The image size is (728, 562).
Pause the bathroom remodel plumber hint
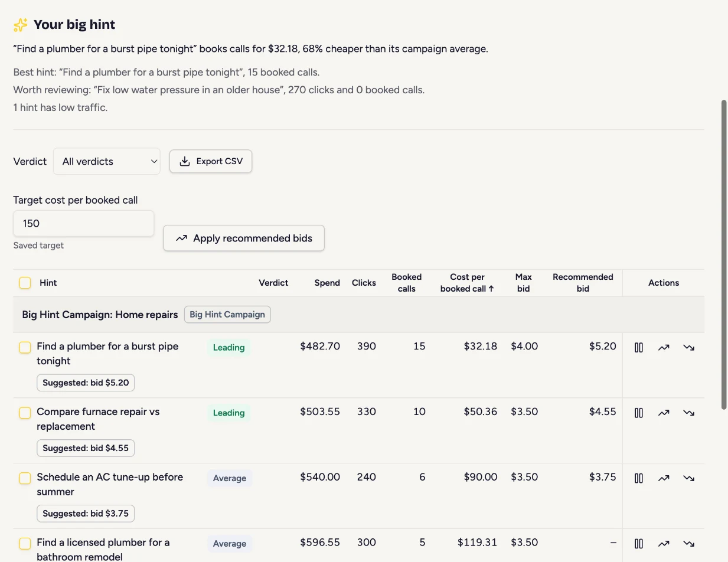(638, 544)
